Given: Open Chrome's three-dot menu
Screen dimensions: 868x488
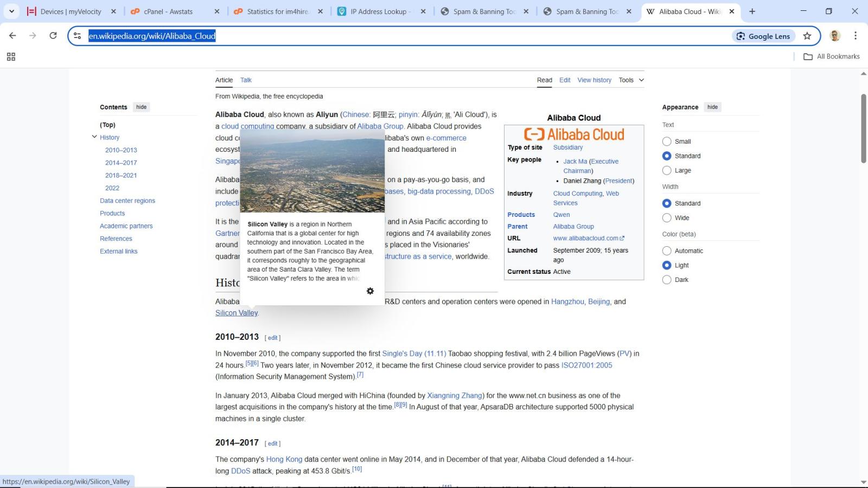Looking at the screenshot, I should click(855, 36).
